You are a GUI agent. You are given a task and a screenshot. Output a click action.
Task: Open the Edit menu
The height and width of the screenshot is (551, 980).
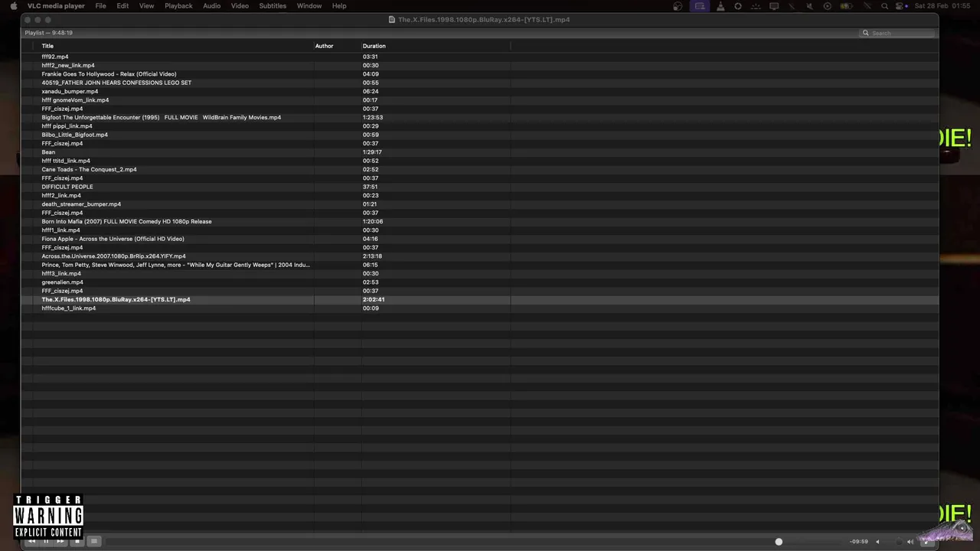click(122, 5)
